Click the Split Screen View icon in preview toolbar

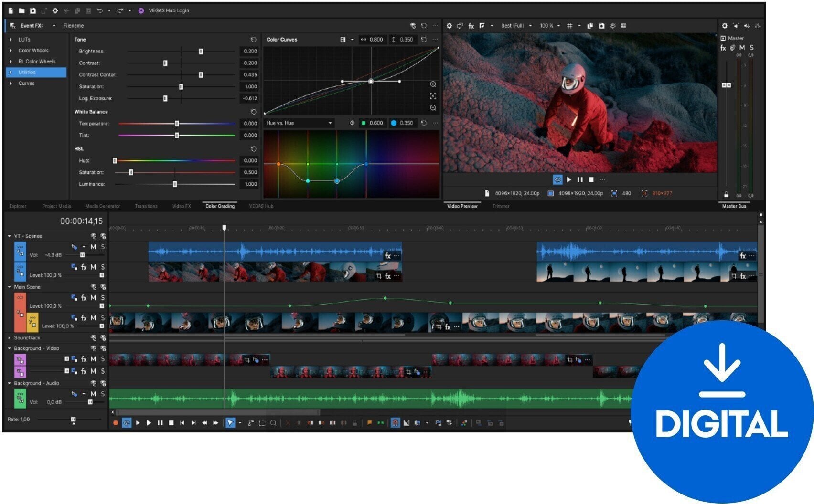pyautogui.click(x=460, y=25)
